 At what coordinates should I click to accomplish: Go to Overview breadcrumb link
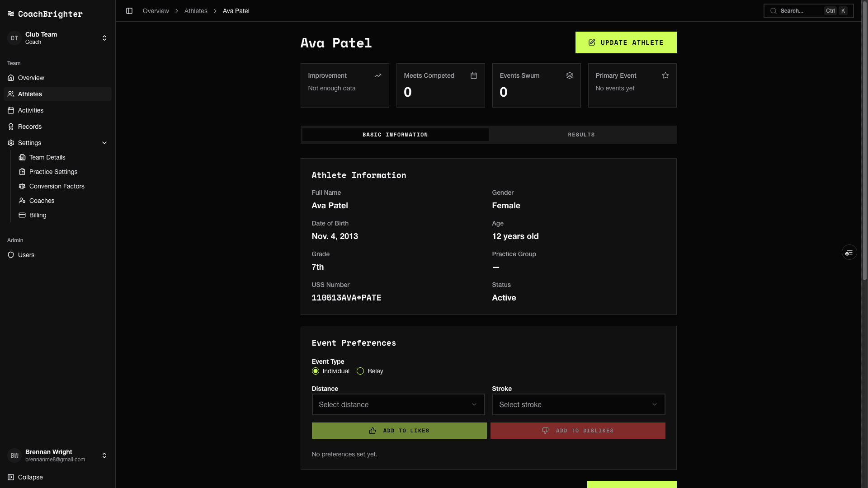pos(156,11)
